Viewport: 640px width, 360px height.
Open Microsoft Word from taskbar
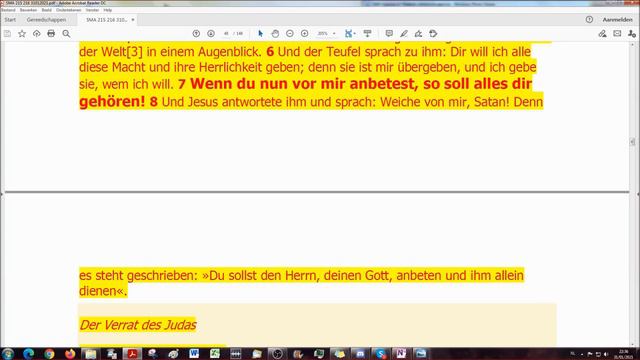(x=194, y=353)
